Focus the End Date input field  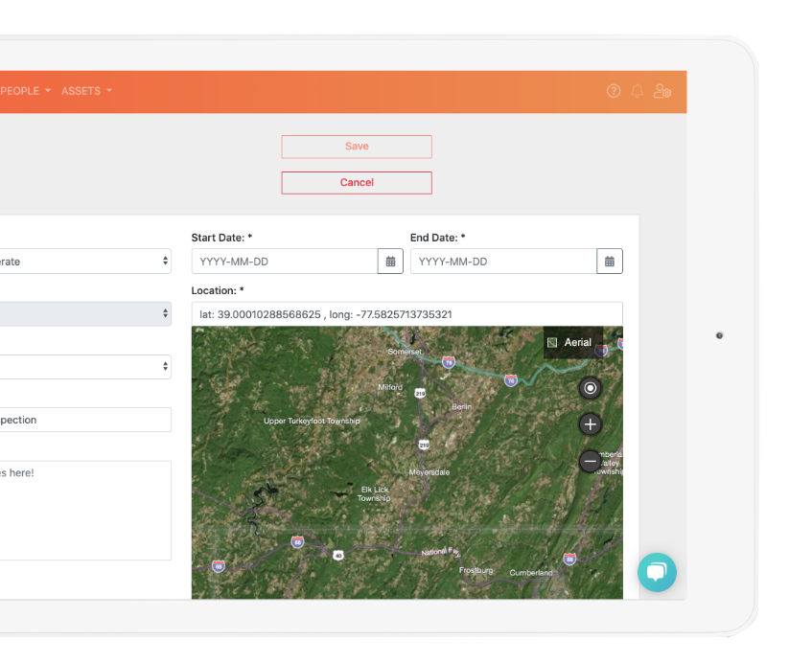point(504,262)
